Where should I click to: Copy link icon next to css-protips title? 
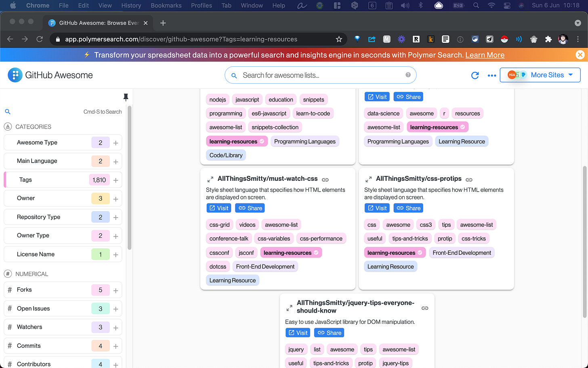[469, 180]
